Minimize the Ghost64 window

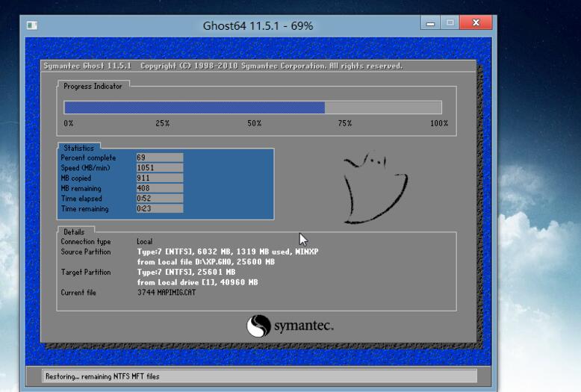pyautogui.click(x=431, y=22)
